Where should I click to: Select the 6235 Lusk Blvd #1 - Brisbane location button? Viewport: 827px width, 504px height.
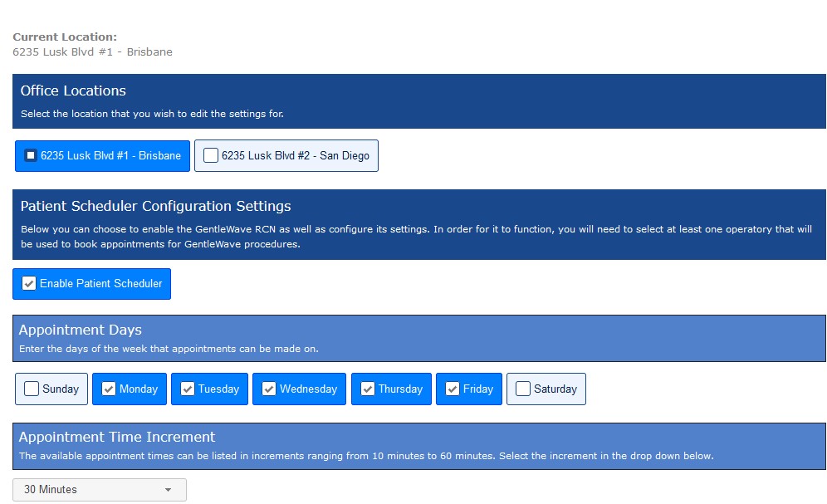click(x=102, y=155)
